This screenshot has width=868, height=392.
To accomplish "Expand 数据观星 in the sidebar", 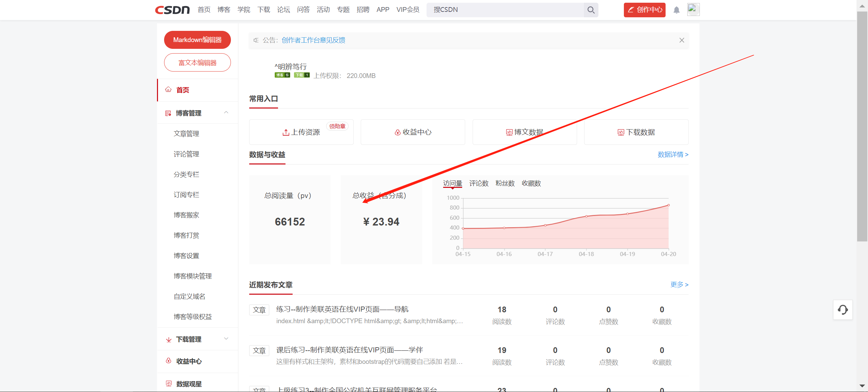I will 189,384.
